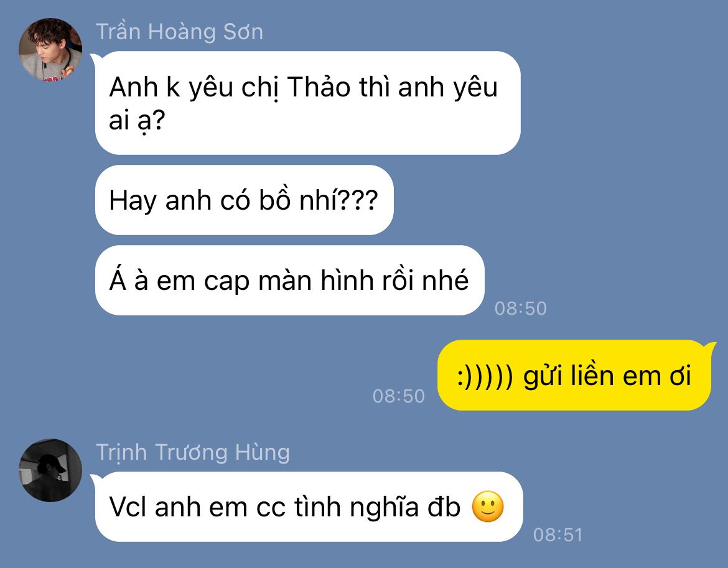Click the ':)))))' emoticon text in the yellow bubble
Viewport: 728px width, 568px height.
pyautogui.click(x=485, y=376)
